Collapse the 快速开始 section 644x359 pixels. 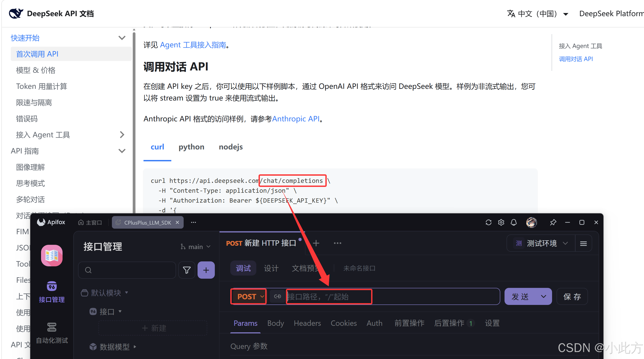(x=122, y=38)
